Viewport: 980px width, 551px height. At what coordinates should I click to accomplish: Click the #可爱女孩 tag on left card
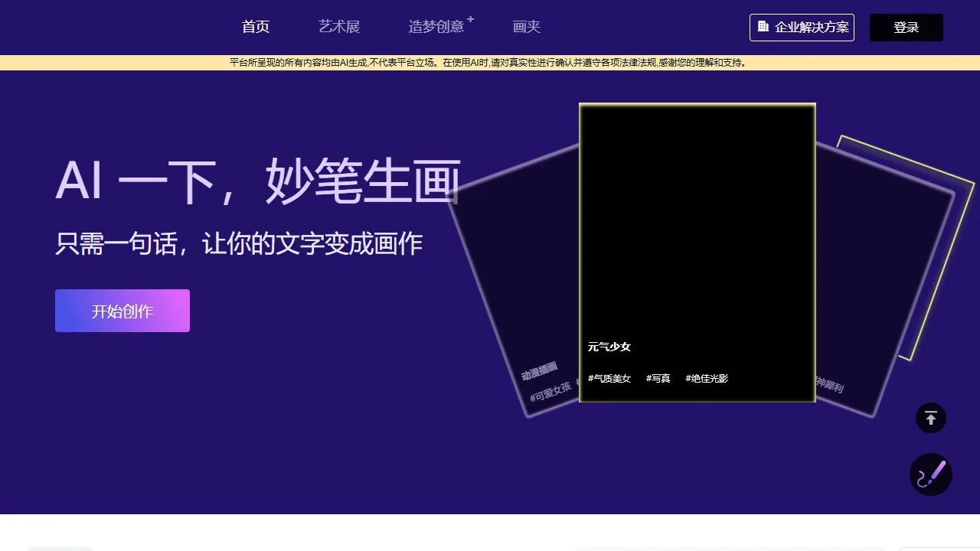click(550, 391)
